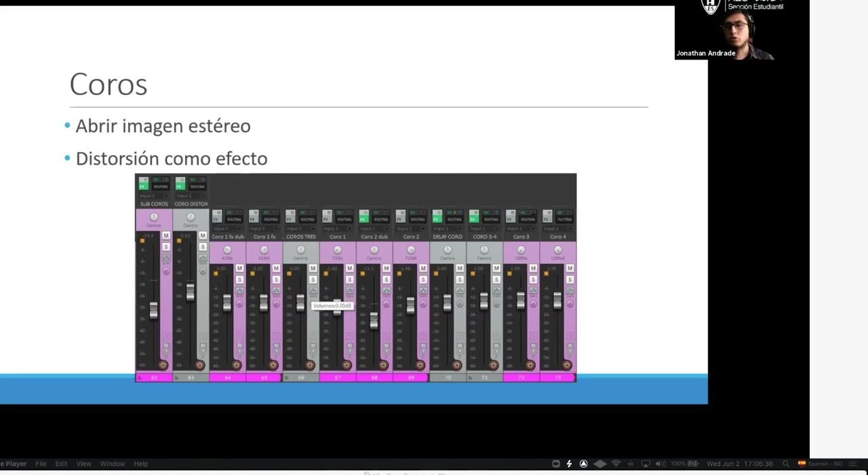The width and height of the screenshot is (868, 475).
Task: Click envelope icon on CORO 3-4 track
Action: 496,290
